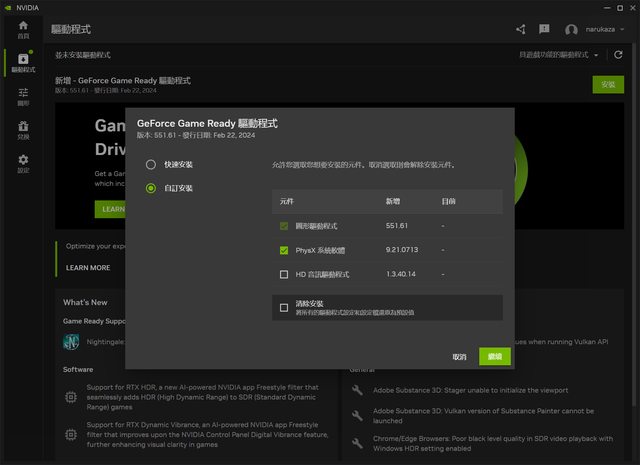Uncheck the PhysX 系統軟體 checkbox
Image resolution: width=640 pixels, height=465 pixels.
(x=284, y=250)
